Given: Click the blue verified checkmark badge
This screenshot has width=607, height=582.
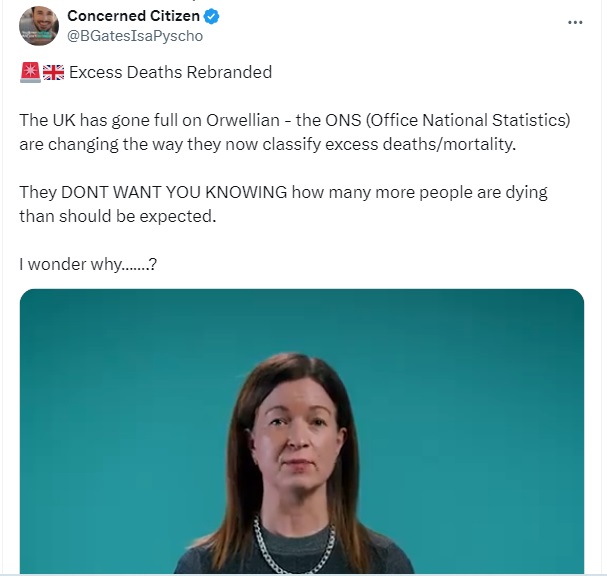Looking at the screenshot, I should 211,16.
